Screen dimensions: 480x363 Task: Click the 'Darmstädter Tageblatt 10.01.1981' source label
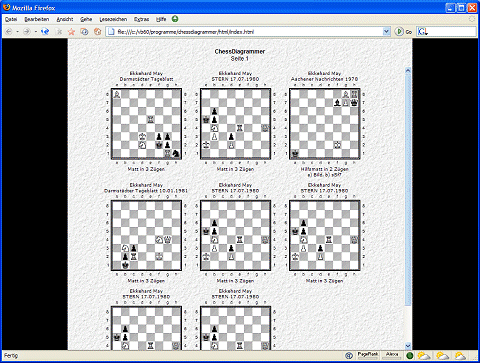(x=146, y=191)
